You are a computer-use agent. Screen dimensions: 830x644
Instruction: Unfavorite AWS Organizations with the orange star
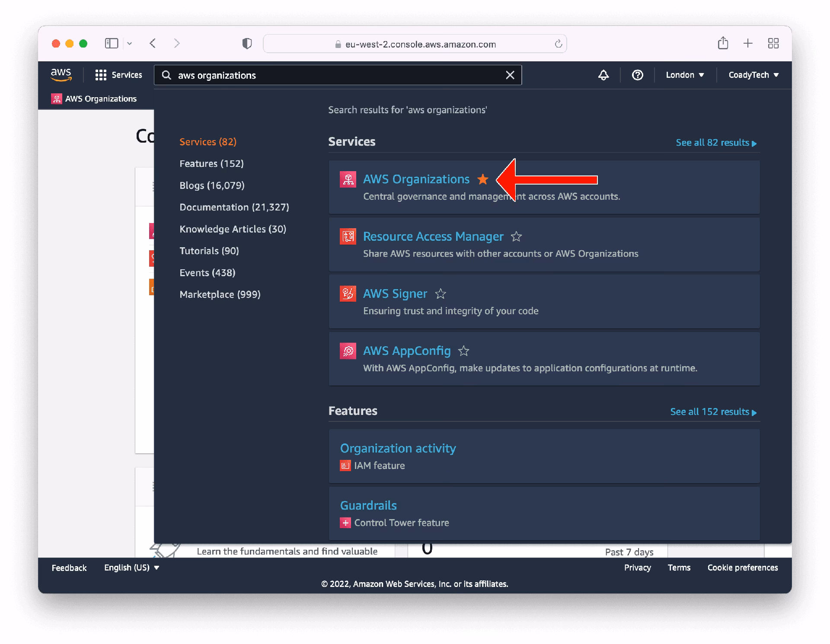tap(483, 179)
